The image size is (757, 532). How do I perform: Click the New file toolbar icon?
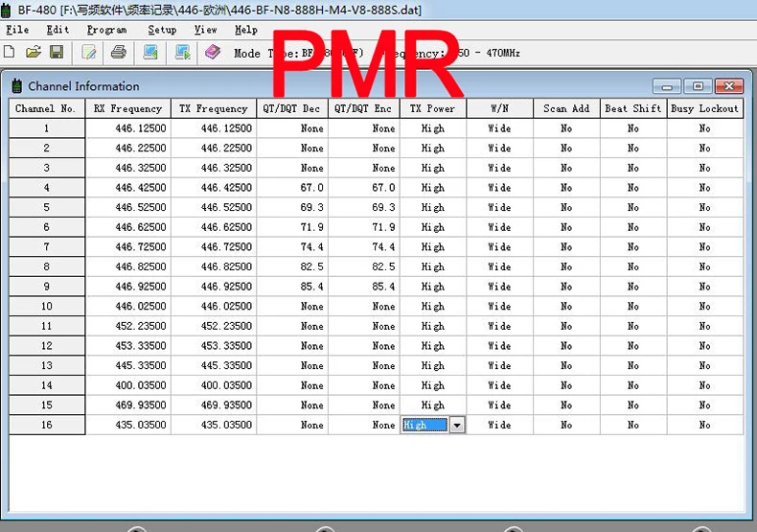pyautogui.click(x=10, y=52)
